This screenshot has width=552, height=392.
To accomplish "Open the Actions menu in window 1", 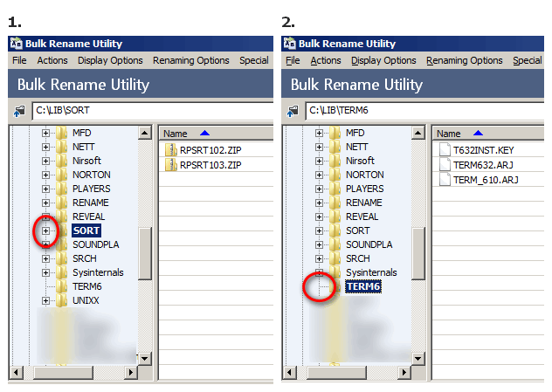I will (x=52, y=60).
